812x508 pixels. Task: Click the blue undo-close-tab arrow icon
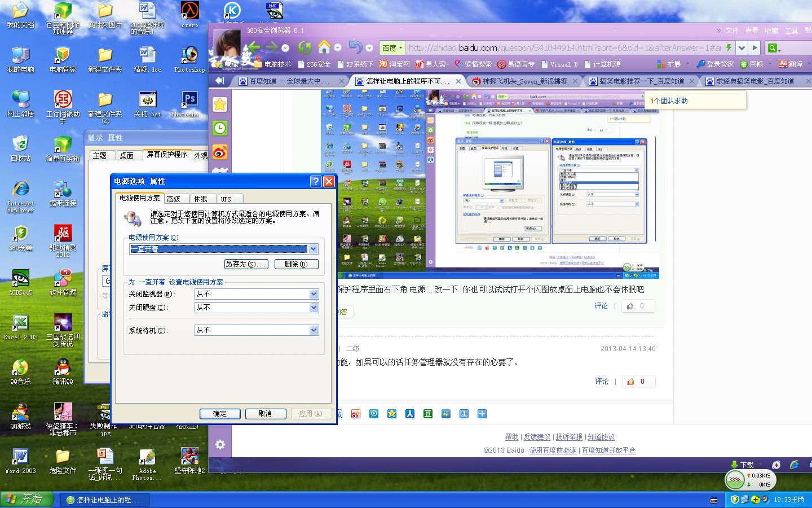tap(355, 47)
